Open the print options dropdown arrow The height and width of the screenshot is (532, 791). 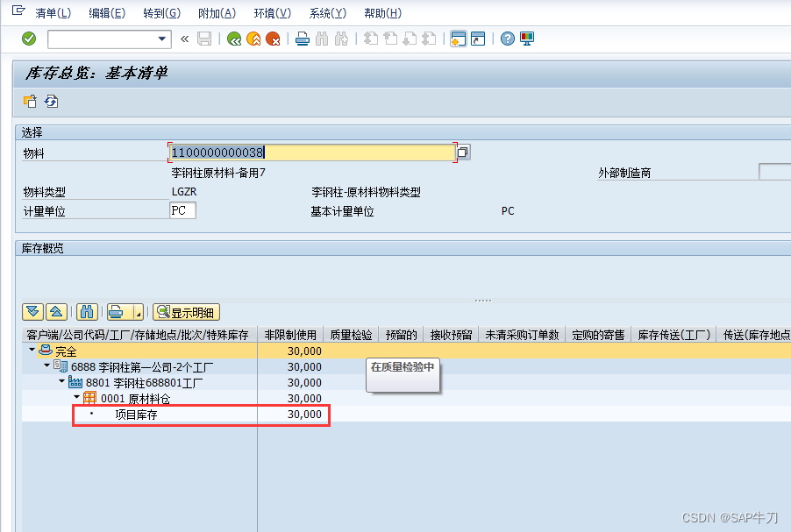139,313
